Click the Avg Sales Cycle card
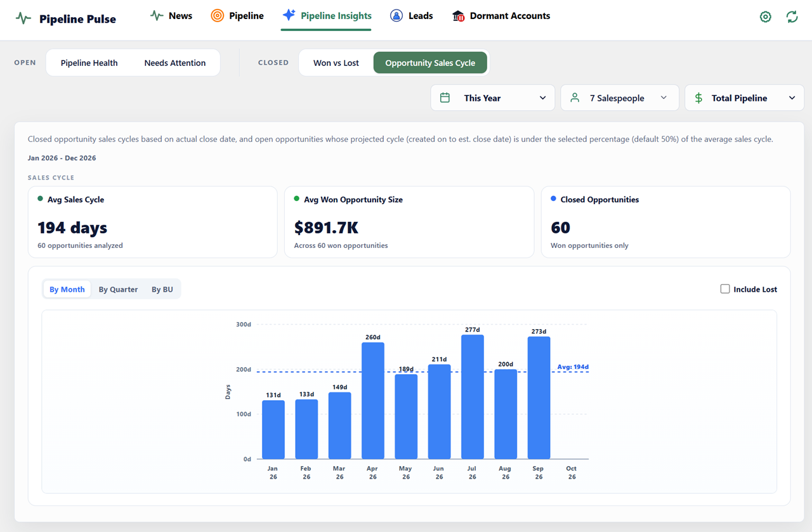812x532 pixels. point(153,222)
